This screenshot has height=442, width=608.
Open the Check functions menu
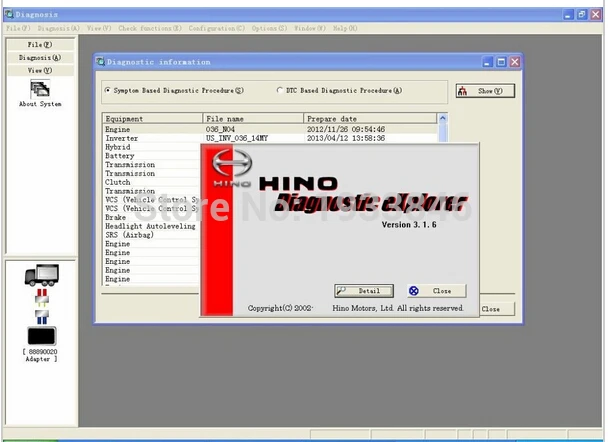(x=150, y=28)
